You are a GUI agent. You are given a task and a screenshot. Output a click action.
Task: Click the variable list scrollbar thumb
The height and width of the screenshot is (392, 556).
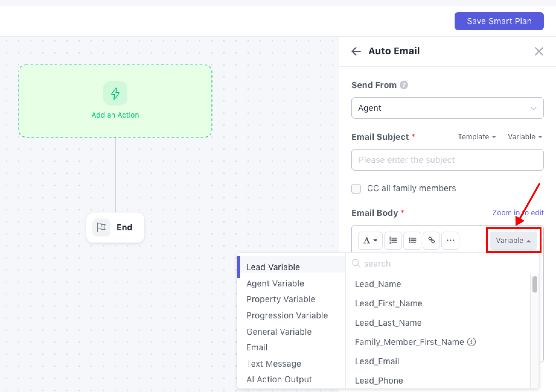click(x=535, y=284)
